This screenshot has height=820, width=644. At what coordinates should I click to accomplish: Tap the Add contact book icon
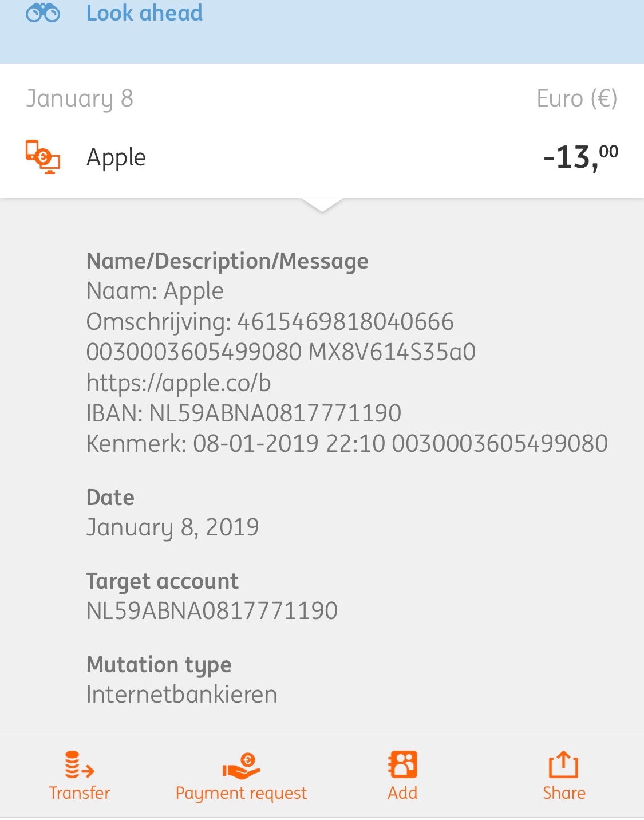coord(402,765)
